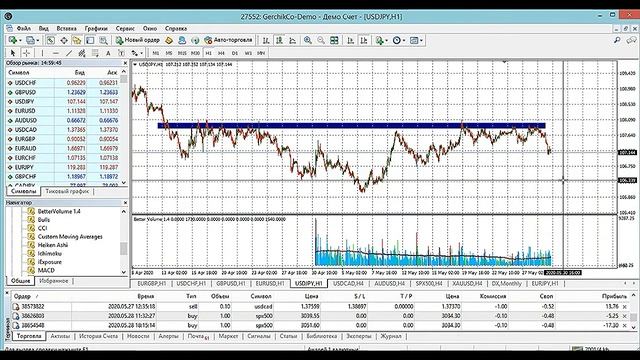640x360 pixels.
Task: Open the Графики menu
Action: [x=96, y=29]
